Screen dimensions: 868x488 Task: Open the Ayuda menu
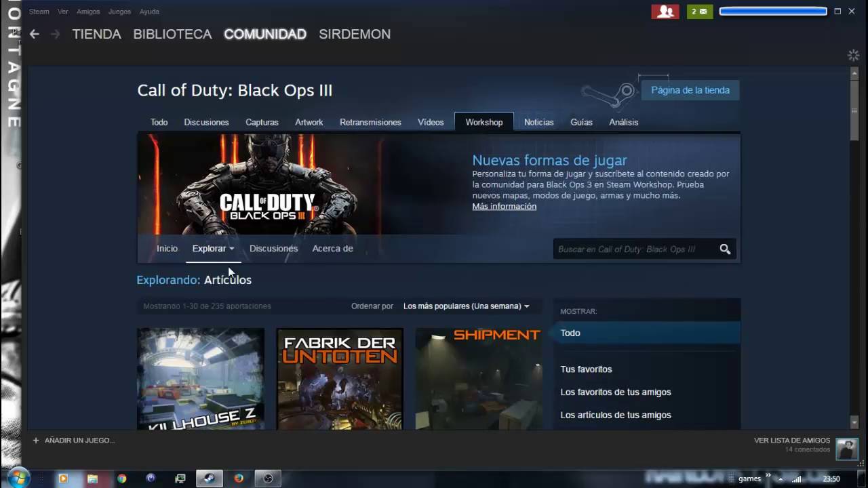click(x=149, y=12)
